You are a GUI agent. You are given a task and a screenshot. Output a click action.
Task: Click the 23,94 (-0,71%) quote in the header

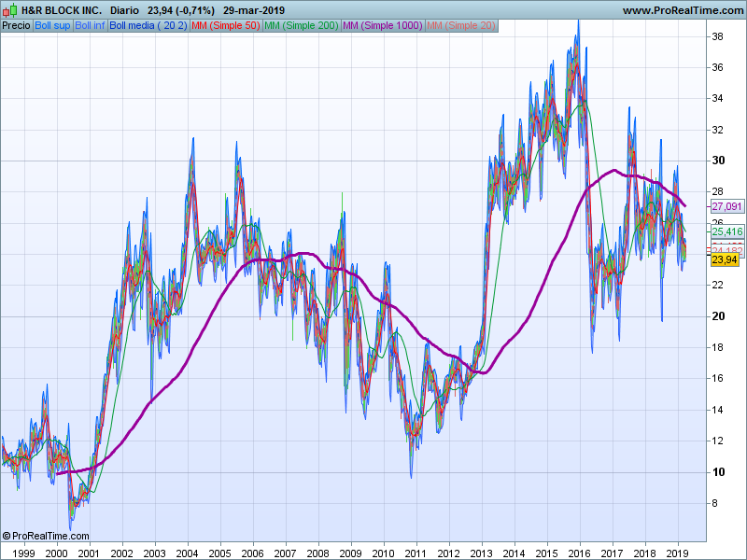(x=181, y=10)
